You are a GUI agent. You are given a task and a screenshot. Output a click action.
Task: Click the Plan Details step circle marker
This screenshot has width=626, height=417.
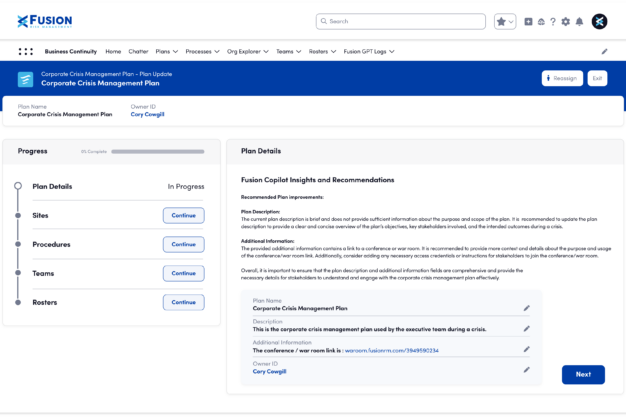tap(18, 186)
